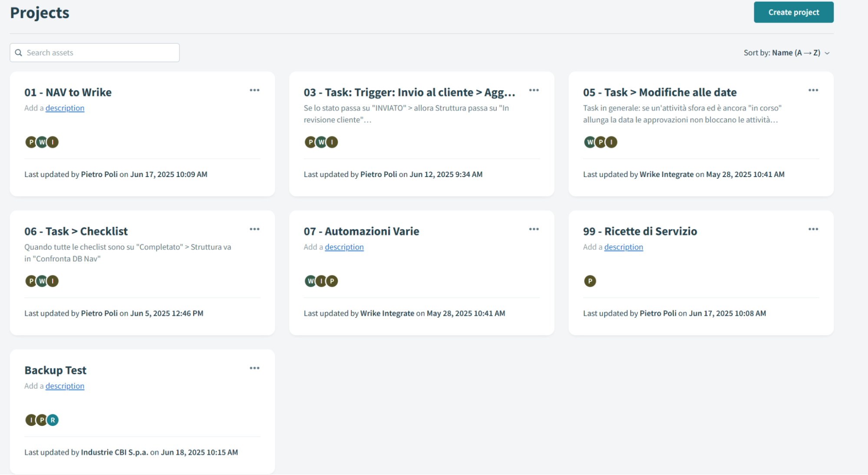
Task: Open project 07 - Automazioni Varie
Action: click(x=361, y=231)
